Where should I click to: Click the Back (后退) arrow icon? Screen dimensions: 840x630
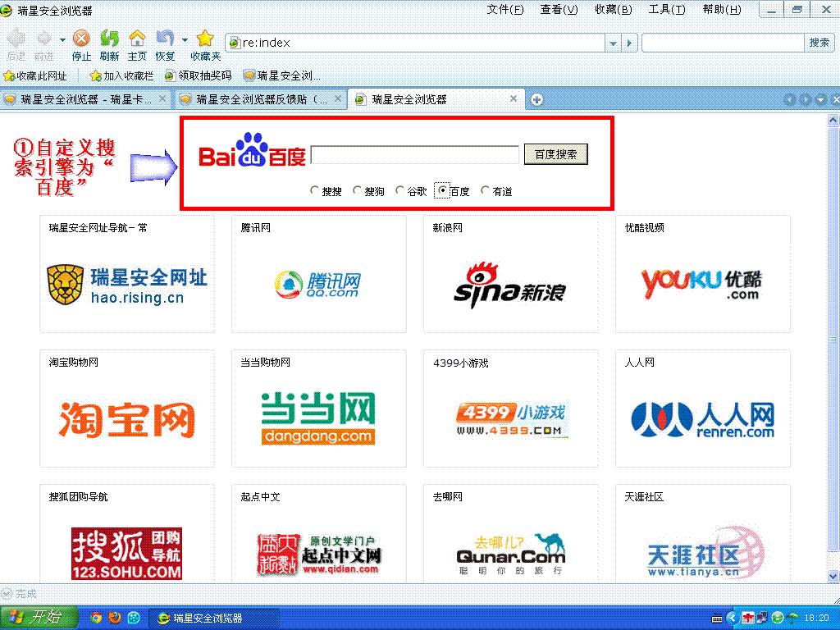pos(16,39)
